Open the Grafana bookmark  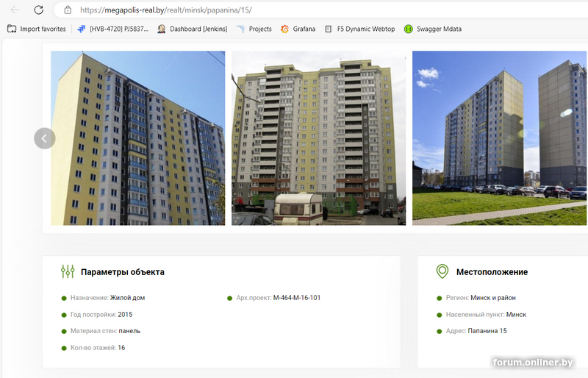point(298,29)
